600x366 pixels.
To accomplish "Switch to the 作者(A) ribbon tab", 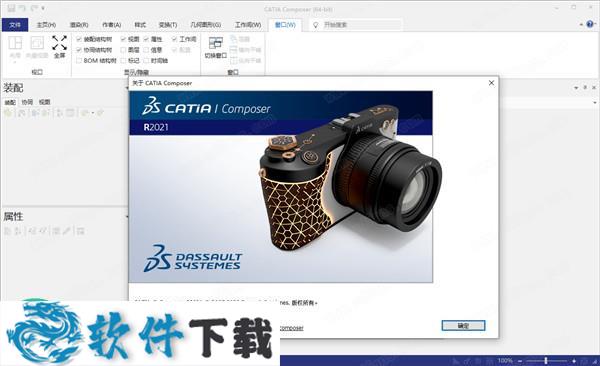I will tap(112, 25).
